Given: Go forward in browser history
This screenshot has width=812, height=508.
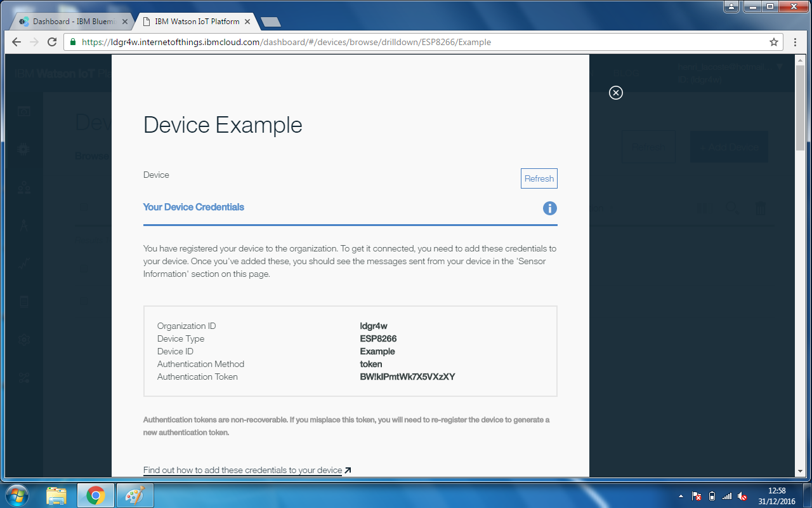Looking at the screenshot, I should pyautogui.click(x=35, y=43).
